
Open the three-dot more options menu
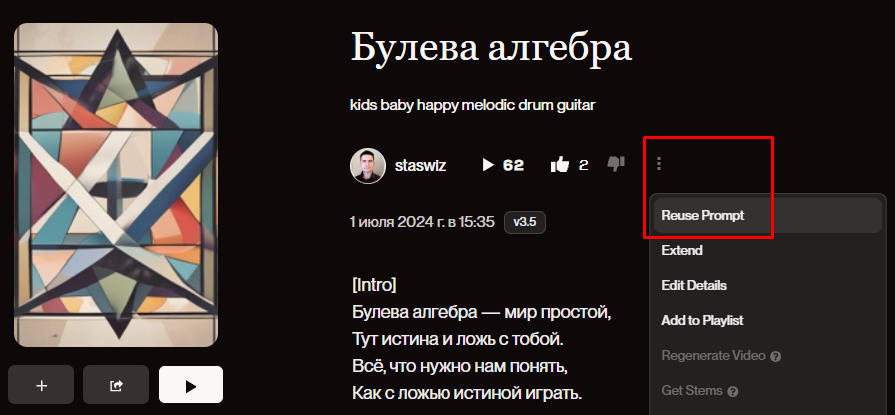point(659,164)
